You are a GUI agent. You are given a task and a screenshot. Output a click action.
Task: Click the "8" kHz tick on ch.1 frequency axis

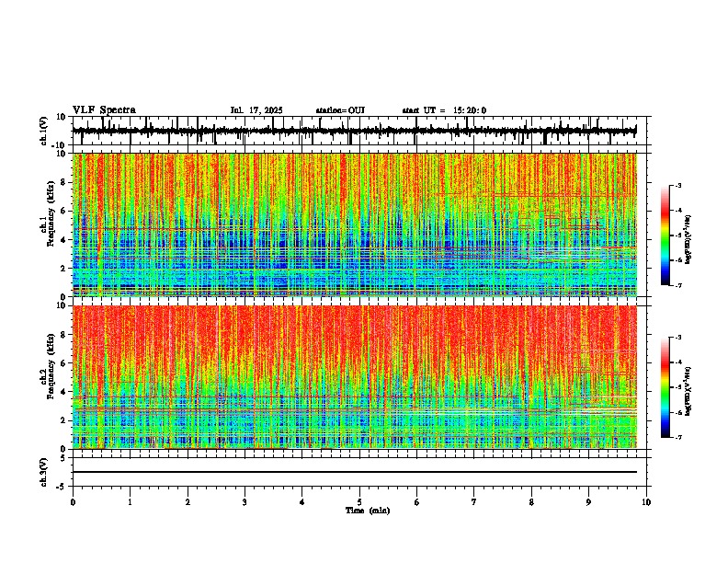point(64,182)
